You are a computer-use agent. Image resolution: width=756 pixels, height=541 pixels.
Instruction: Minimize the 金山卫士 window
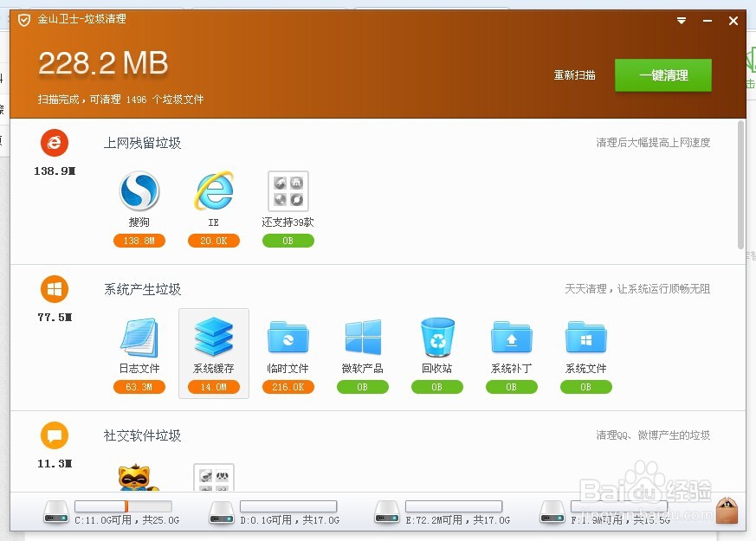click(x=708, y=21)
